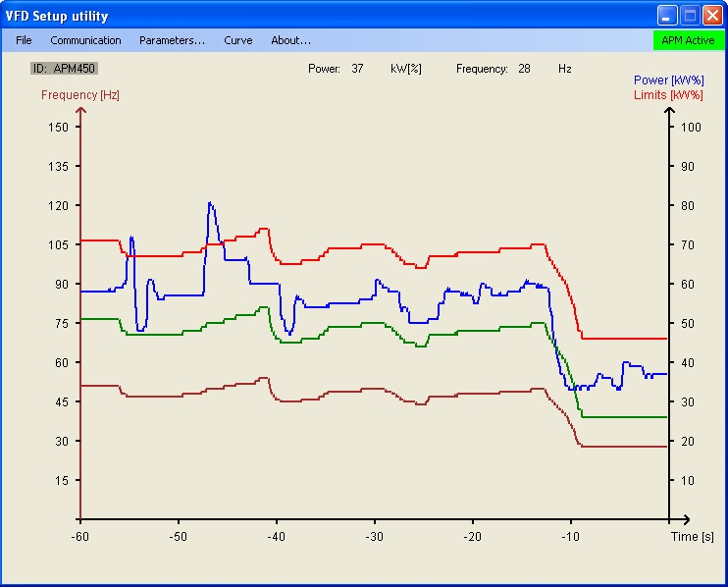The image size is (728, 587).
Task: Click the green APM Active status indicator
Action: pos(688,40)
